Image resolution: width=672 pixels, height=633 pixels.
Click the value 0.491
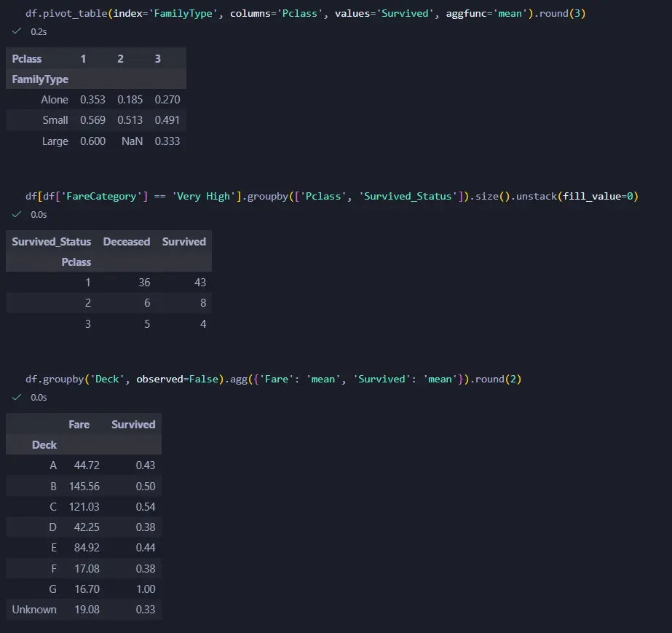point(167,120)
